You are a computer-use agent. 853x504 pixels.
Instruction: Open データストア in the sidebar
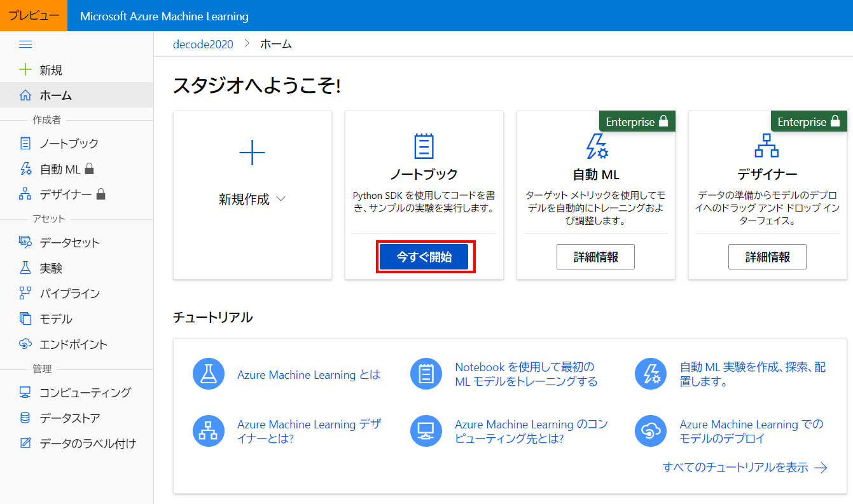(x=76, y=418)
